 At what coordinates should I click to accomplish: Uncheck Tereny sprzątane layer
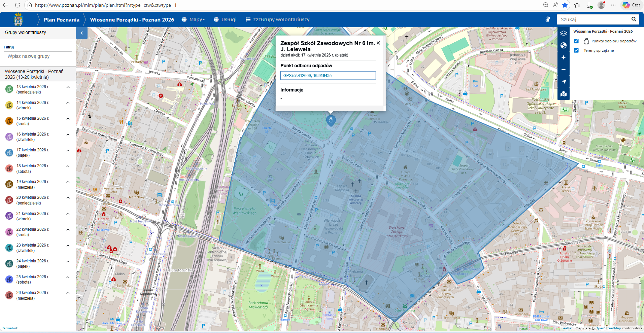coord(576,50)
